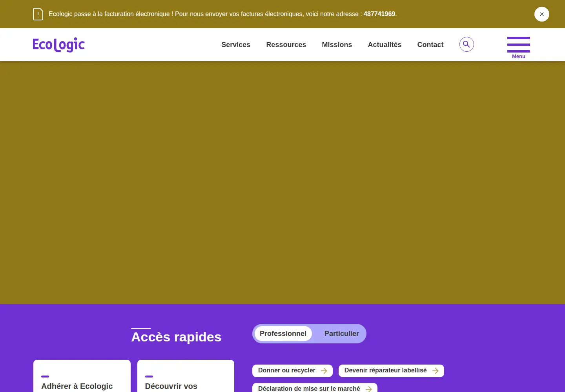
Task: Open the Services menu
Action: tap(236, 45)
